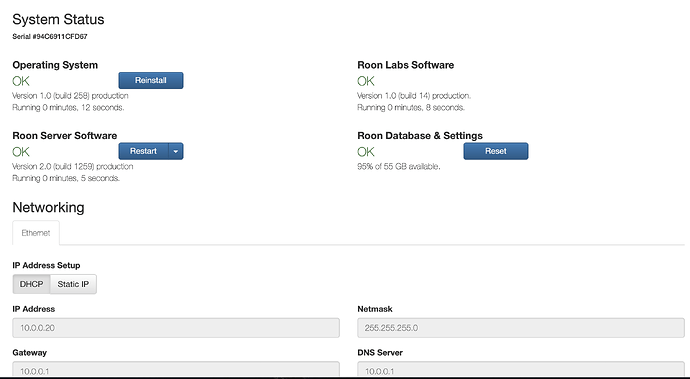Click the Operating System heading
Viewport: 690px width, 379px height.
[55, 65]
